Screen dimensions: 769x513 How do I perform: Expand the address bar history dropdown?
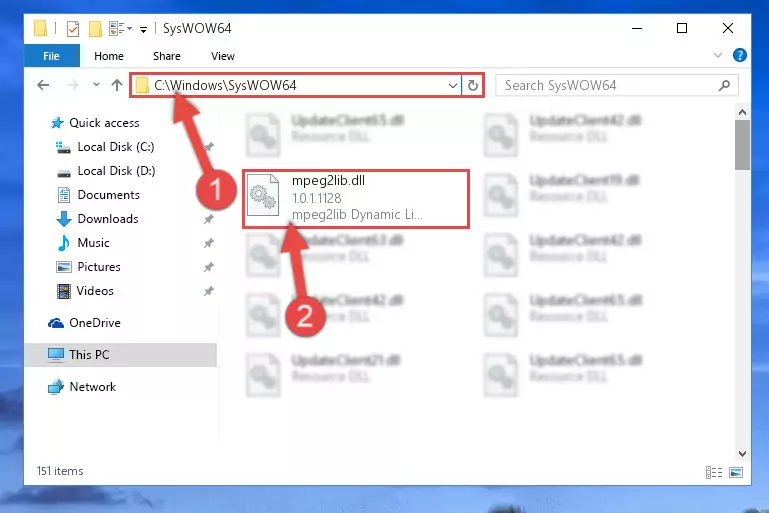pos(453,86)
